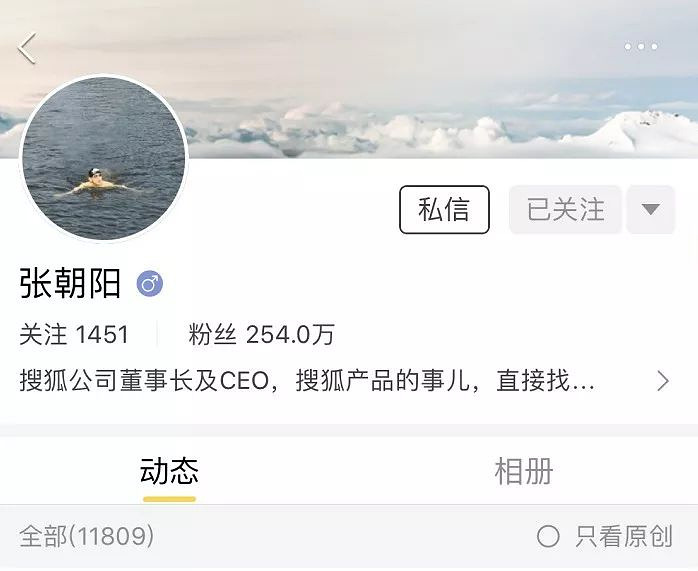Tap the yellow underline beneath 动态
Viewport: 698px width, 571px height.
[169, 499]
